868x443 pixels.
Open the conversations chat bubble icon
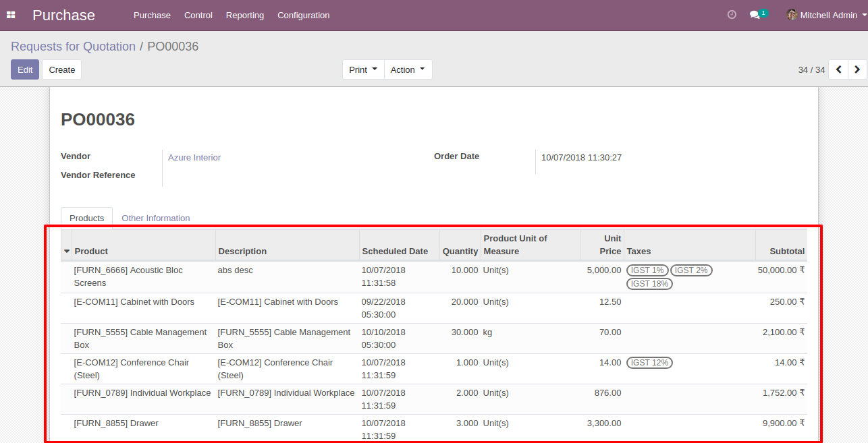pos(755,15)
